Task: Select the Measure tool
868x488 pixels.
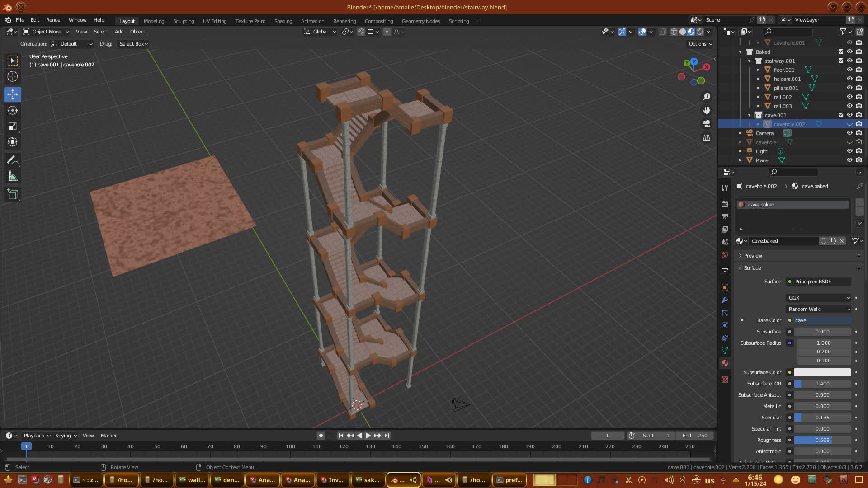Action: click(13, 177)
